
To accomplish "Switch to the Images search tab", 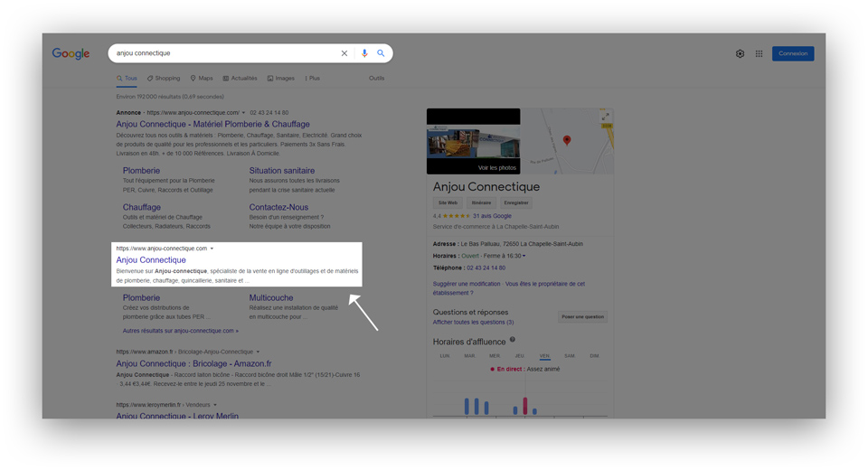I will click(x=281, y=79).
